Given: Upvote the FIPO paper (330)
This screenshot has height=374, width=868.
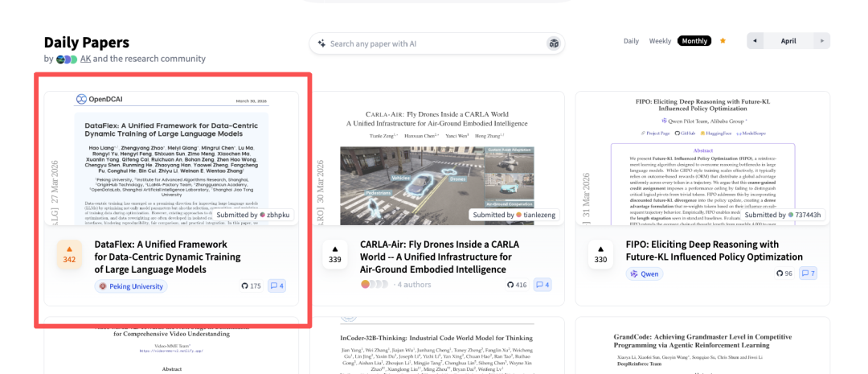Looking at the screenshot, I should (600, 254).
